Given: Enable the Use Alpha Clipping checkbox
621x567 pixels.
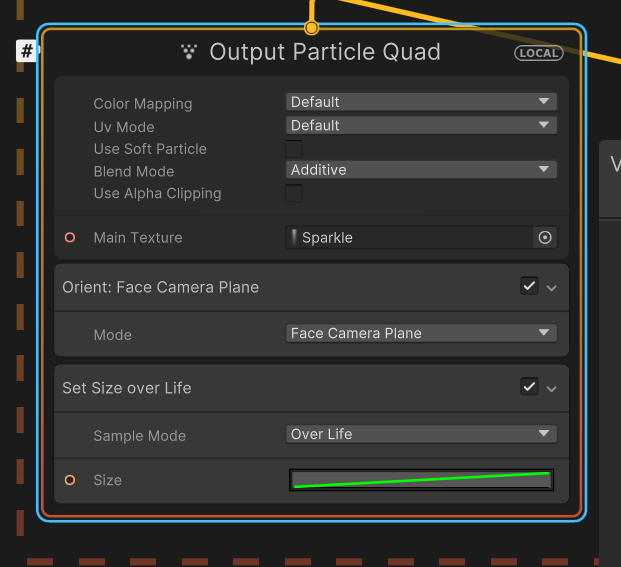Looking at the screenshot, I should point(294,193).
